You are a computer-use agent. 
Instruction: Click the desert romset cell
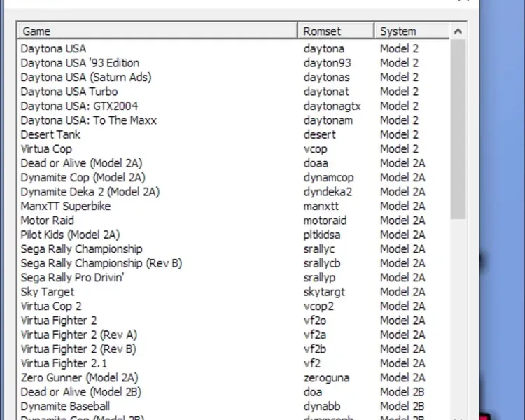(319, 134)
